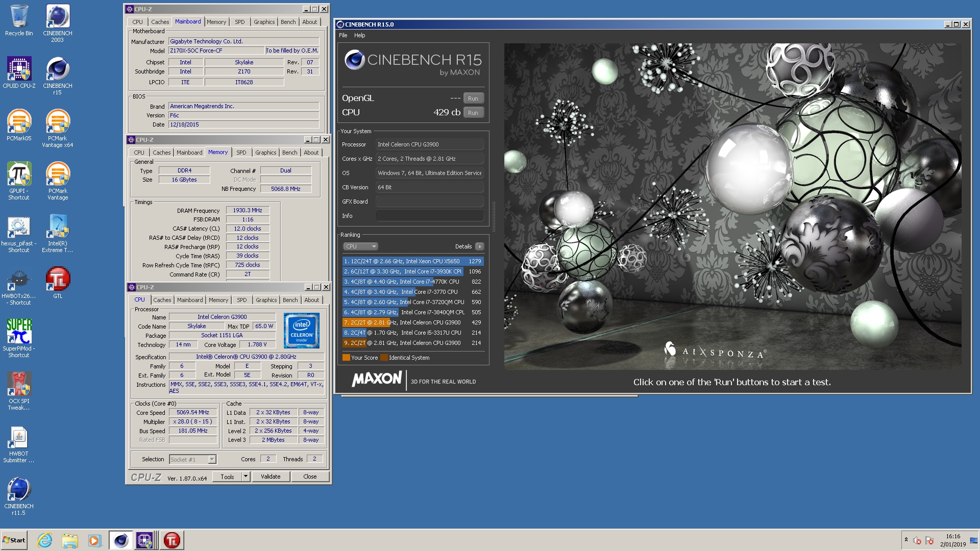Select Intel(R) Extreme Tuning desktop icon
Image resolution: width=980 pixels, height=551 pixels.
58,233
